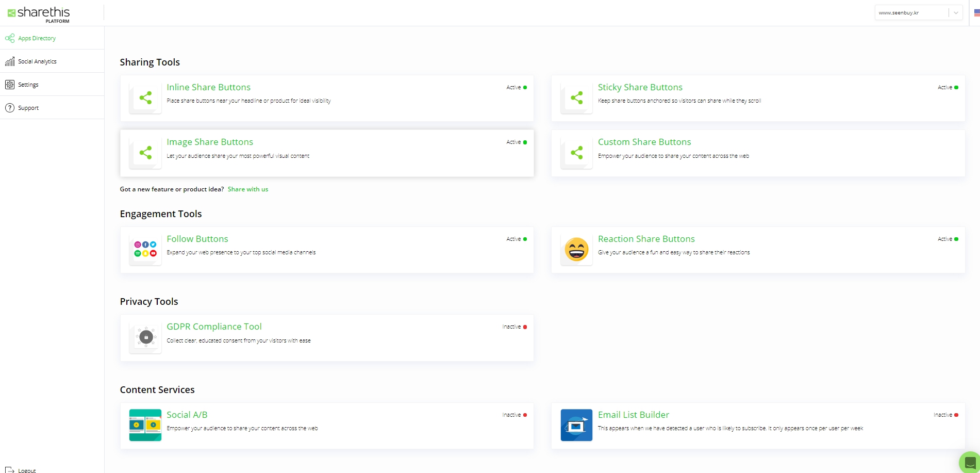
Task: Open the US flag language selector
Action: 976,13
